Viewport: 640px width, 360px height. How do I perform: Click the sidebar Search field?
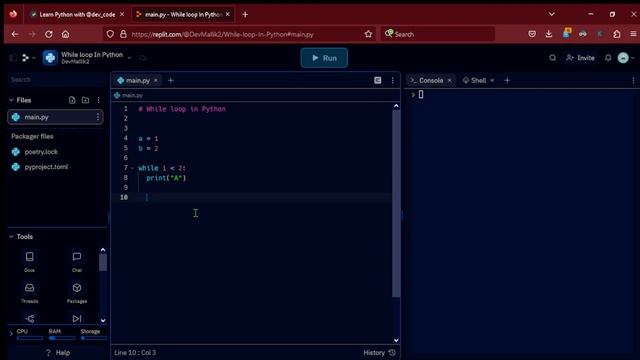tap(56, 80)
